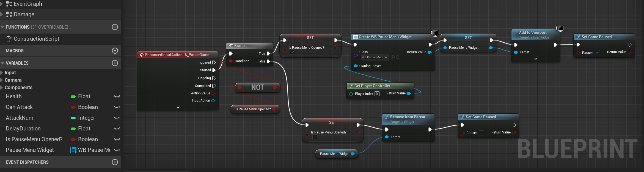The image size is (644, 172).
Task: Click use-selected arrow icon beside Class dropdown
Action: [393, 57]
